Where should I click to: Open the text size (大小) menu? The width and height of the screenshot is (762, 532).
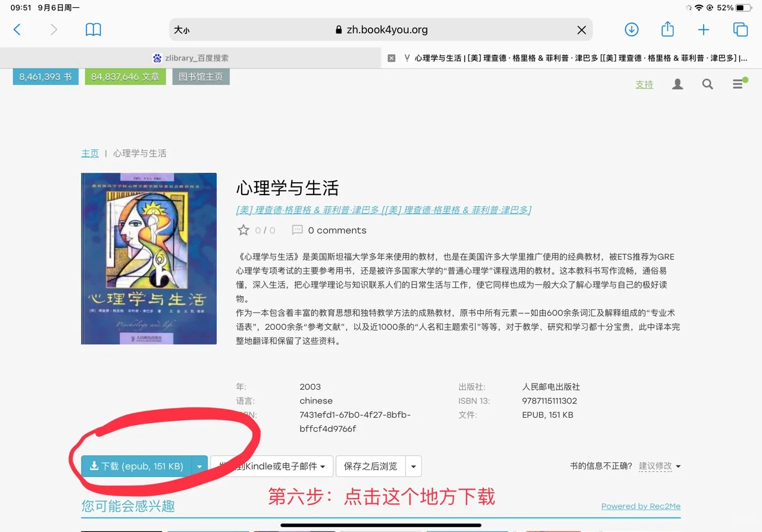[x=182, y=30]
